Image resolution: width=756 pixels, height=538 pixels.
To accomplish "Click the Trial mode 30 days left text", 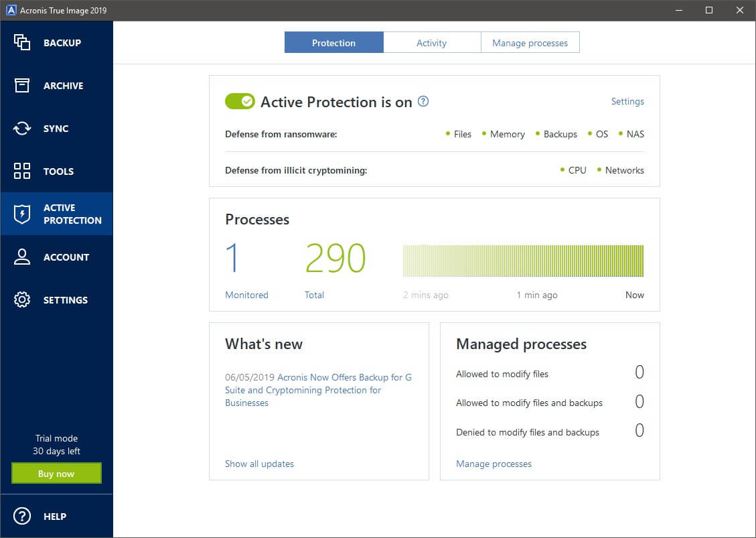I will [56, 444].
